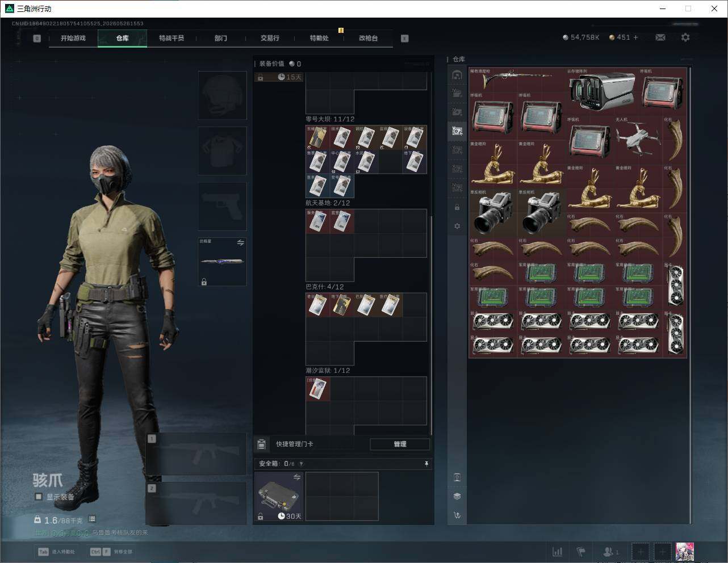Screen dimensions: 728x563
Task: Click the 零号大坝: 11/12 keycard section label
Action: coord(330,119)
